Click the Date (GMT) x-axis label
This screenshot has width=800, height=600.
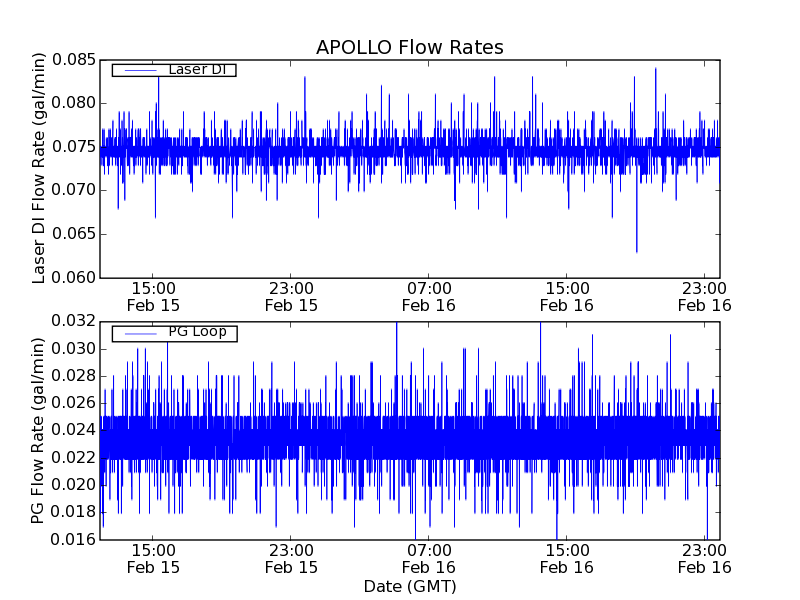point(409,586)
